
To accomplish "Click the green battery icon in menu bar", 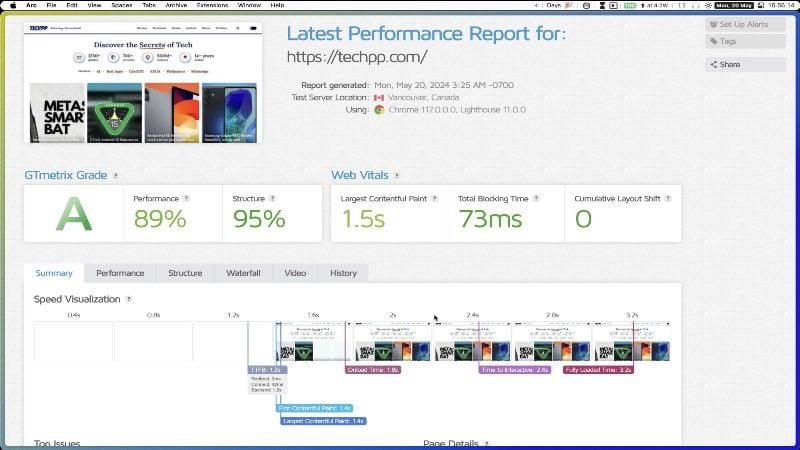I will pyautogui.click(x=630, y=5).
